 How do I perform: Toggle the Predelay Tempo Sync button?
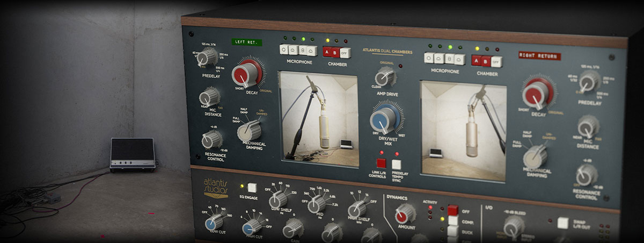[x=397, y=165]
